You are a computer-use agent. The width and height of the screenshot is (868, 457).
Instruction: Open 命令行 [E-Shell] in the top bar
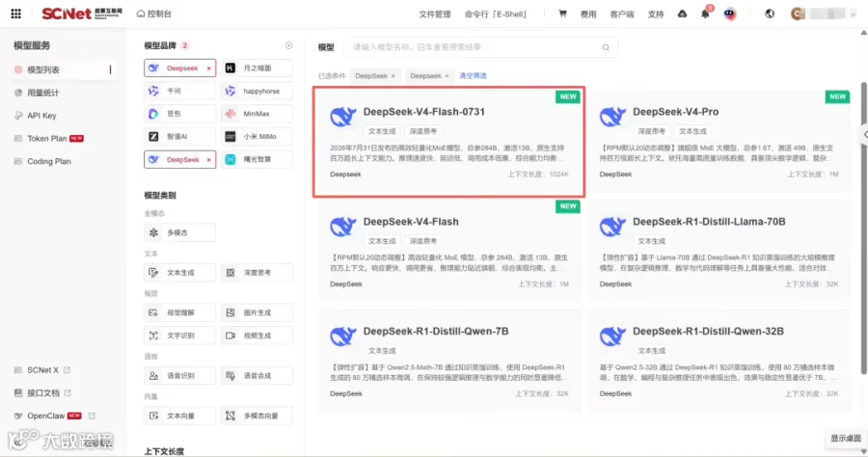(496, 13)
